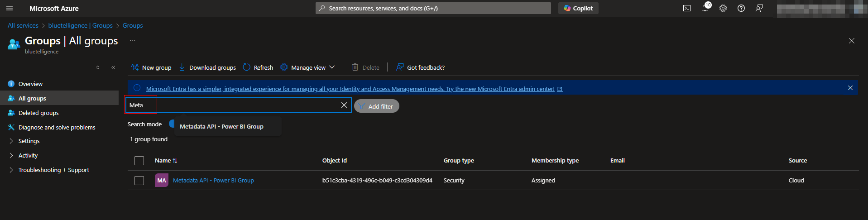
Task: Expand the Manage view dropdown
Action: [x=308, y=67]
